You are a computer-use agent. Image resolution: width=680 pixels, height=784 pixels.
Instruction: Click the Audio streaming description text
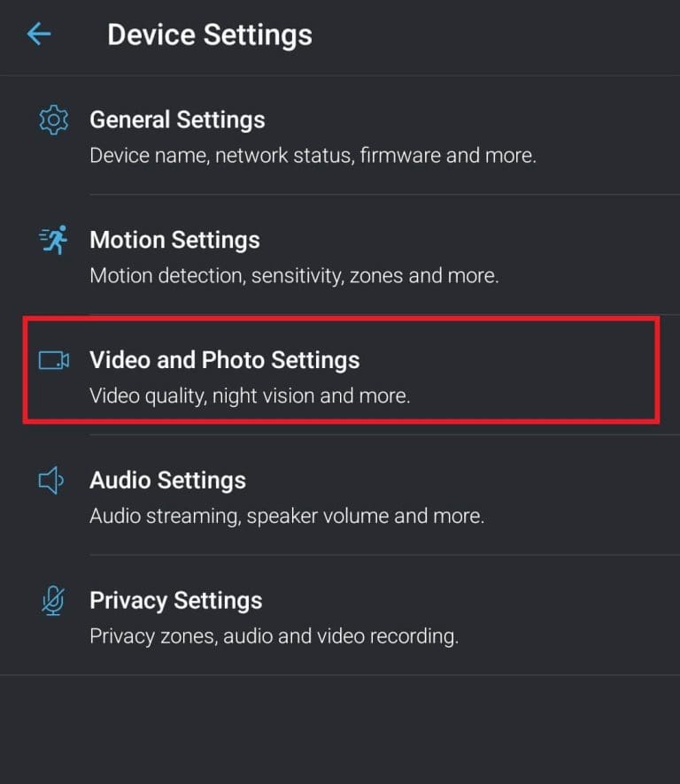(x=287, y=516)
